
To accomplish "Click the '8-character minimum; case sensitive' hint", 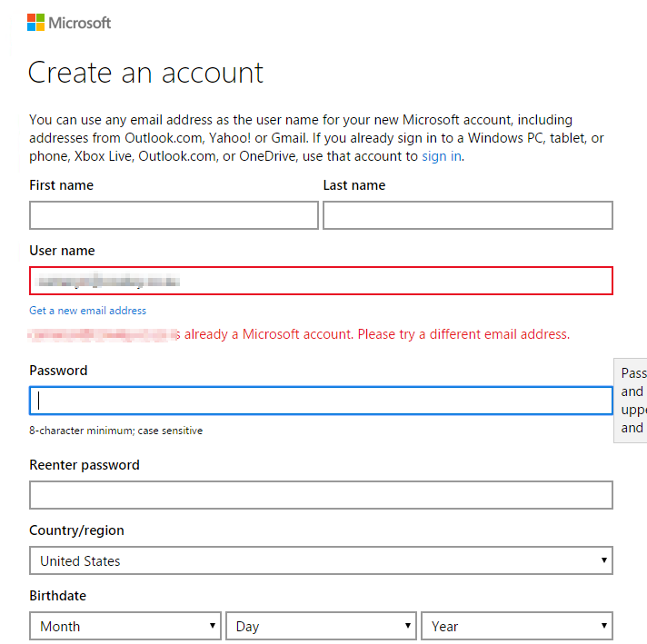I will (x=116, y=431).
